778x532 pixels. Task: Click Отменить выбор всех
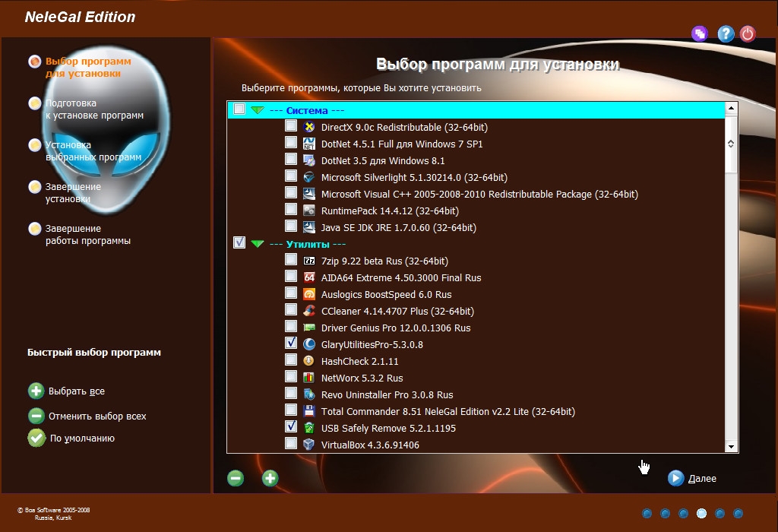(96, 416)
